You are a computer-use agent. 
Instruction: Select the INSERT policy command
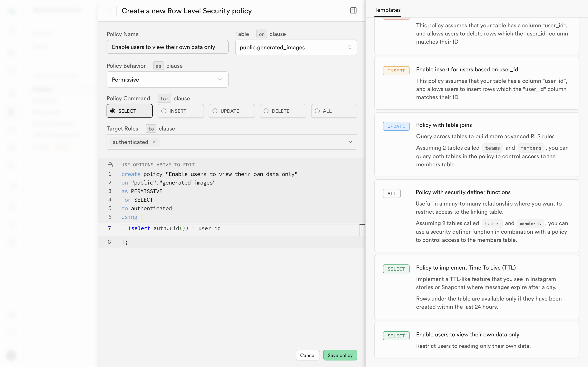click(180, 111)
